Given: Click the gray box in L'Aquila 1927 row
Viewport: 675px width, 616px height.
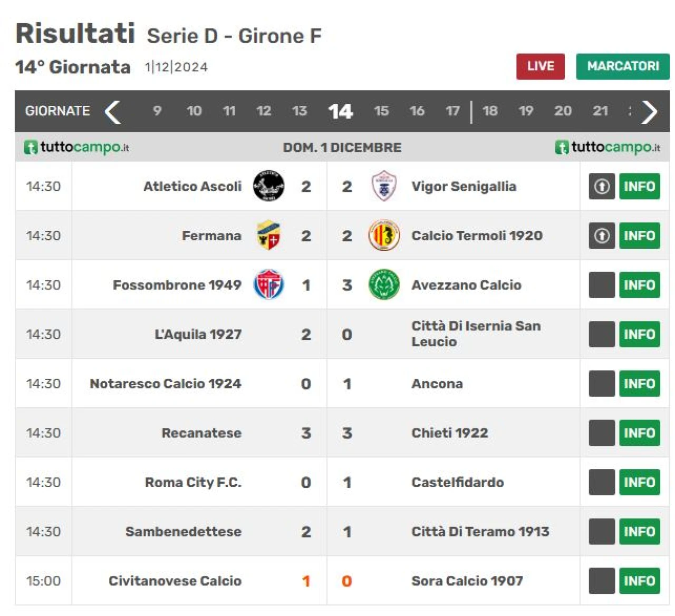Looking at the screenshot, I should 602,334.
